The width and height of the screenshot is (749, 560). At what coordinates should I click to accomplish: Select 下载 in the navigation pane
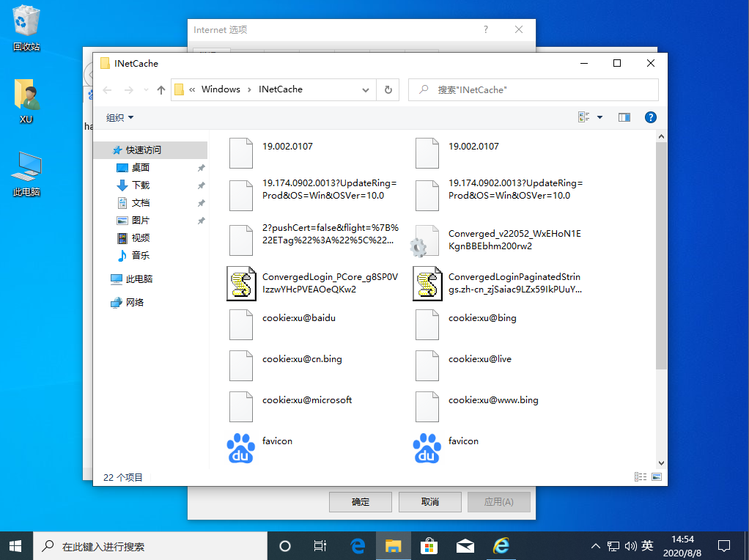(140, 185)
